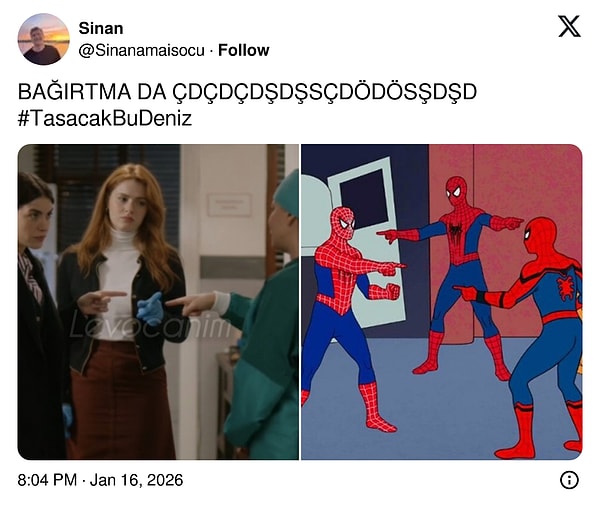Image resolution: width=600 pixels, height=510 pixels.
Task: Open the #TasacakBuDeniz hashtag
Action: 104,118
